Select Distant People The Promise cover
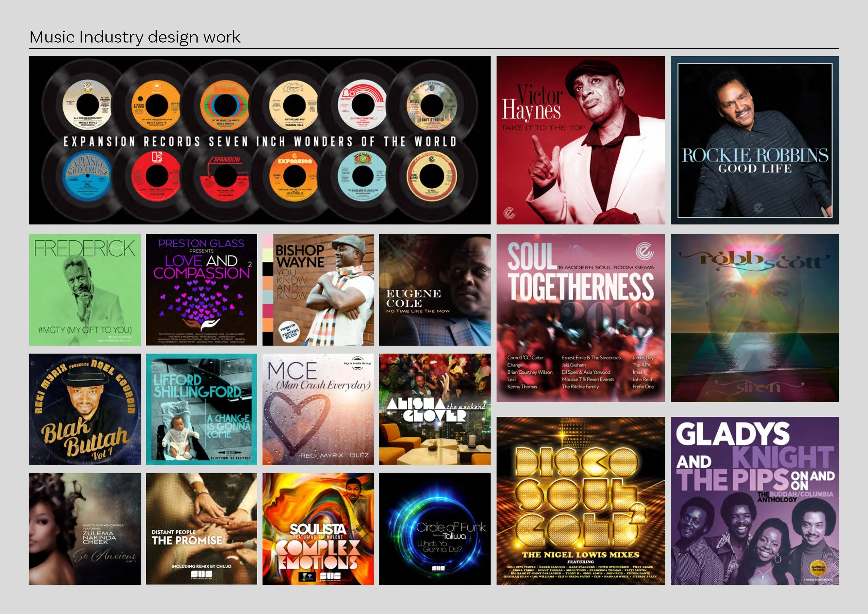This screenshot has width=868, height=614. [x=201, y=529]
